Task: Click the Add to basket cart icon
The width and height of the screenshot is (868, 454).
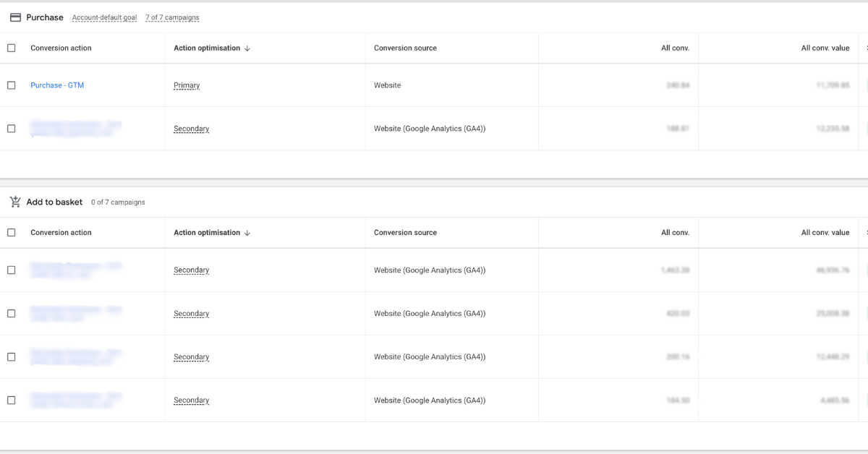Action: (x=15, y=202)
